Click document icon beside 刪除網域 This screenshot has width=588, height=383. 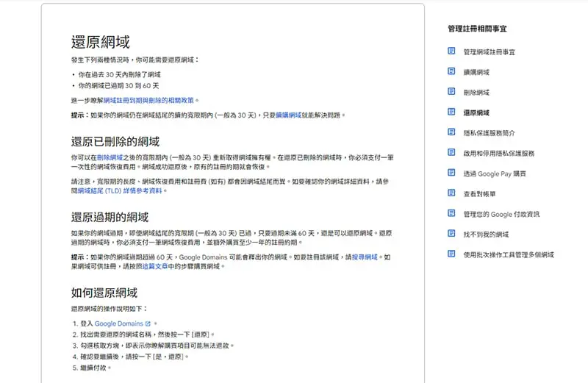pyautogui.click(x=451, y=92)
